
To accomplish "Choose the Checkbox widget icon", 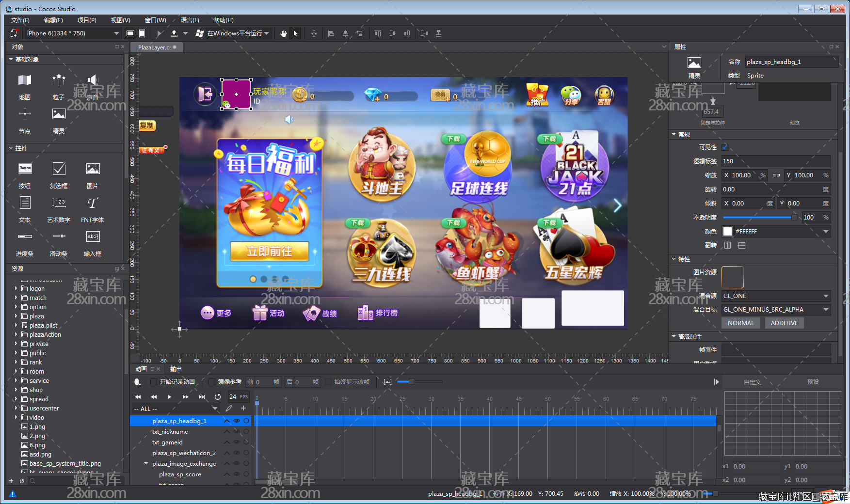I will tap(59, 169).
